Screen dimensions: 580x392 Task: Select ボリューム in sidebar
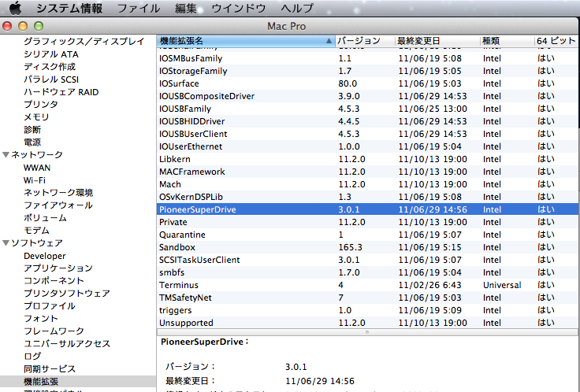click(x=45, y=218)
